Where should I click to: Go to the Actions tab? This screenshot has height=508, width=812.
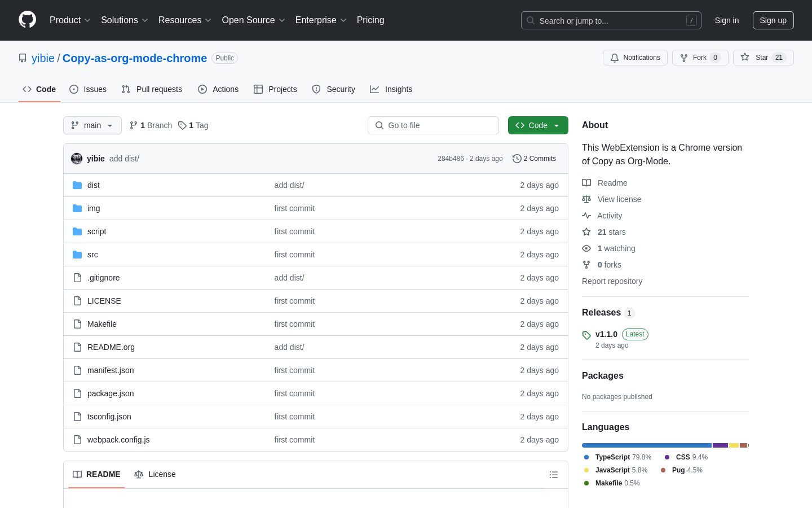point(218,89)
